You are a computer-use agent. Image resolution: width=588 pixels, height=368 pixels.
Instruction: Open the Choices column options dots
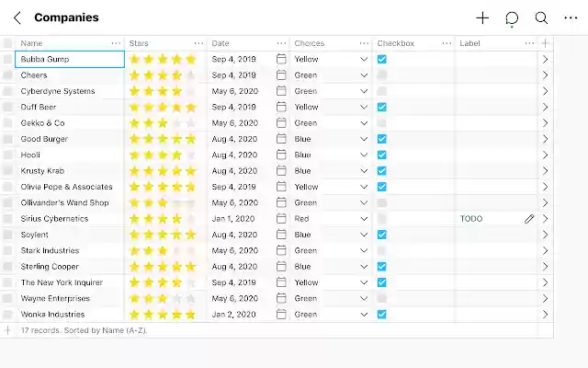pyautogui.click(x=364, y=43)
